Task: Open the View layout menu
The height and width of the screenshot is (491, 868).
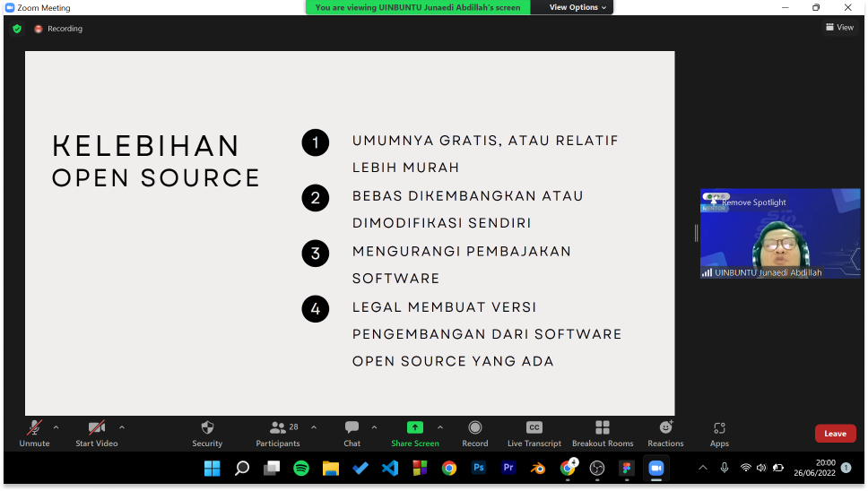Action: [x=839, y=28]
